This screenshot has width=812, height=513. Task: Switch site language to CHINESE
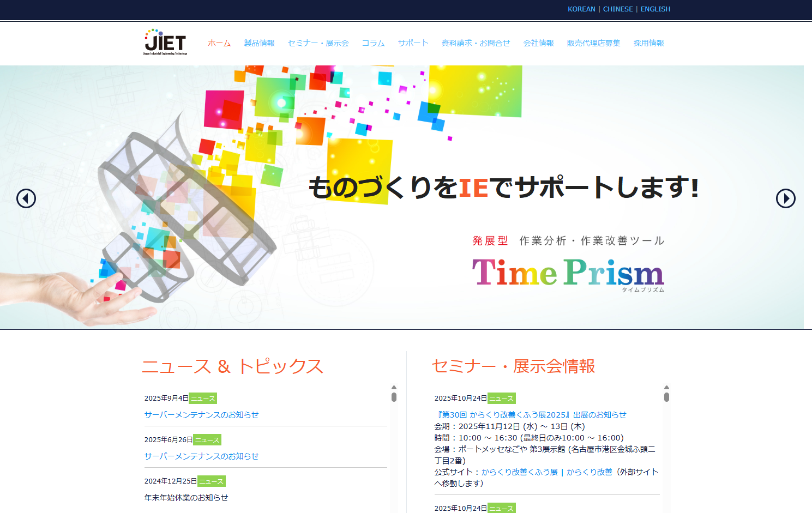click(618, 9)
